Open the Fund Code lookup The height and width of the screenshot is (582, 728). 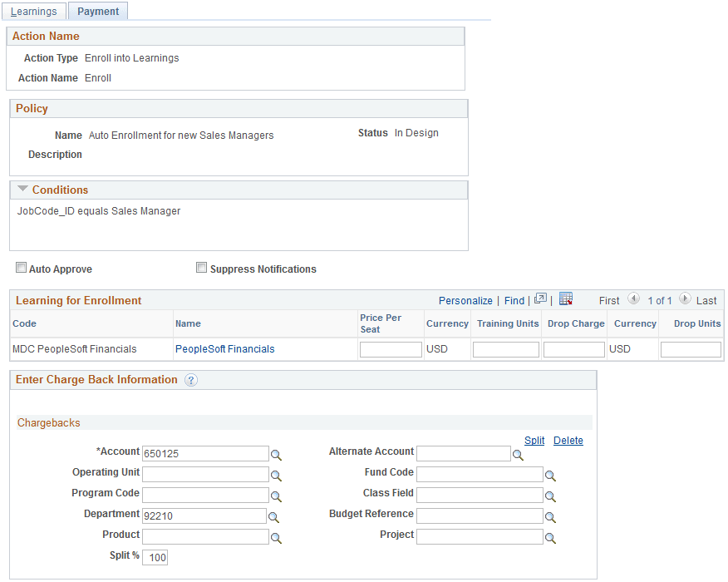[x=550, y=475]
